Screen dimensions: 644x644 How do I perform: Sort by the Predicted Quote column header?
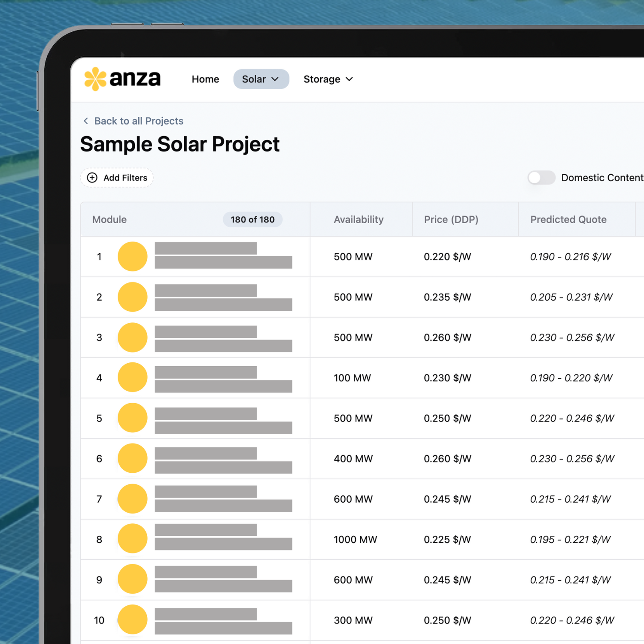[x=568, y=219]
